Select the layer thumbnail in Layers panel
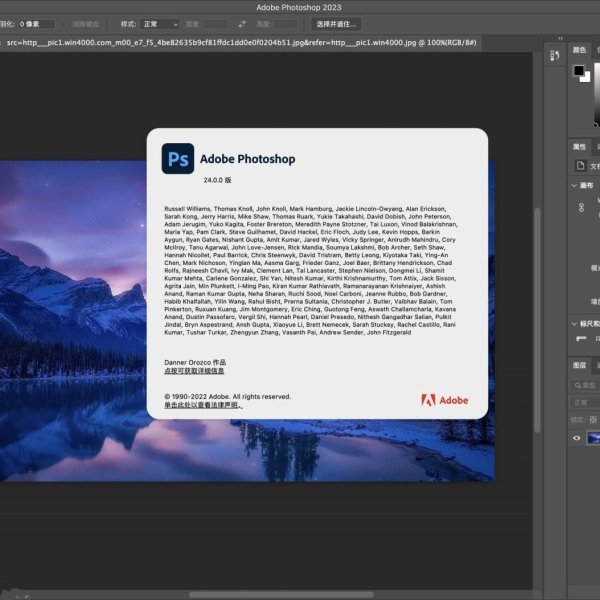Image resolution: width=600 pixels, height=600 pixels. point(593,438)
